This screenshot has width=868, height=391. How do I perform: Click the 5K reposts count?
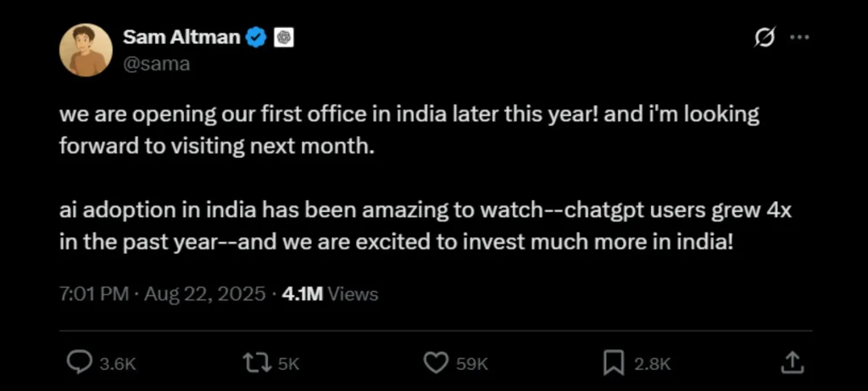coord(289,364)
